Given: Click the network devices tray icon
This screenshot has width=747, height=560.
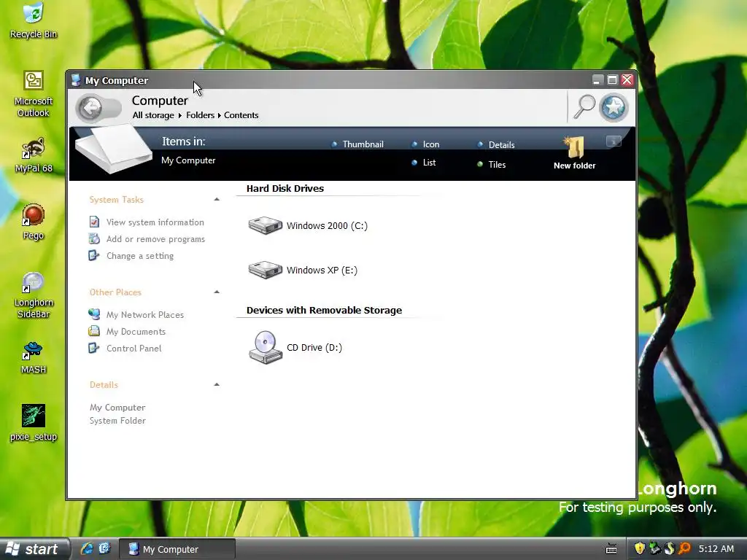Looking at the screenshot, I should tap(654, 548).
